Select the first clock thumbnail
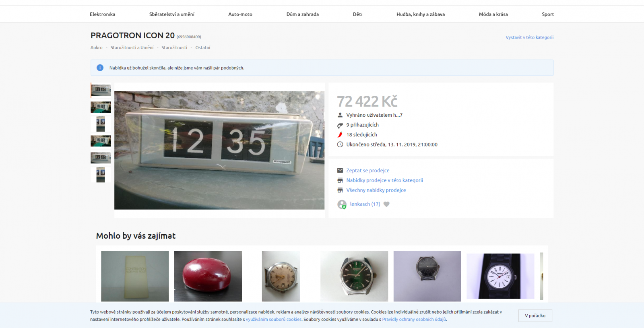 [x=101, y=90]
